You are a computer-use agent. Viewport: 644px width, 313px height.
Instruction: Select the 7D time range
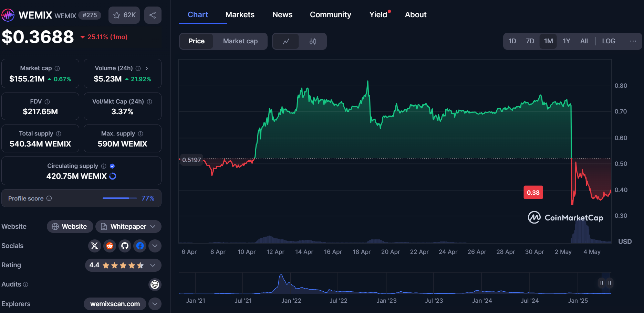(530, 41)
